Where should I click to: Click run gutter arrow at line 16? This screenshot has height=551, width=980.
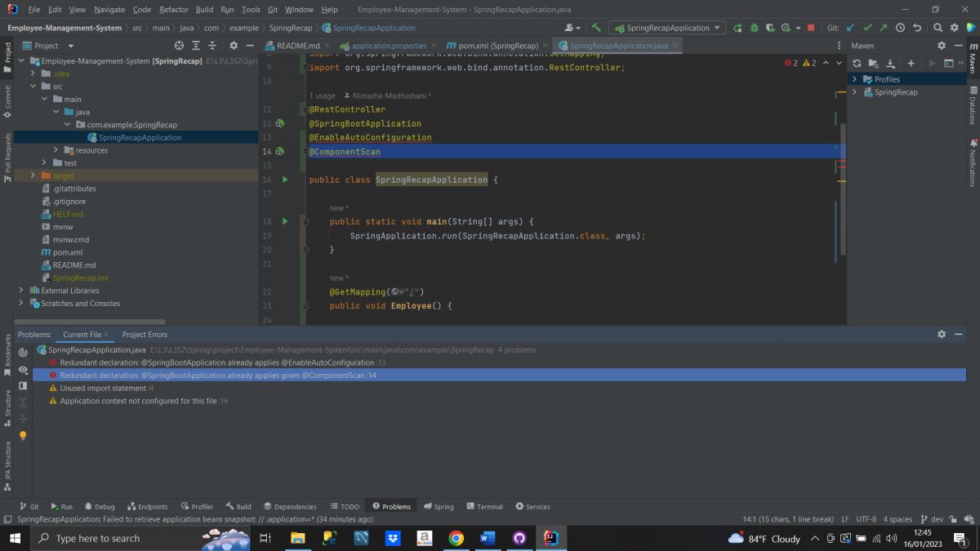pyautogui.click(x=285, y=180)
